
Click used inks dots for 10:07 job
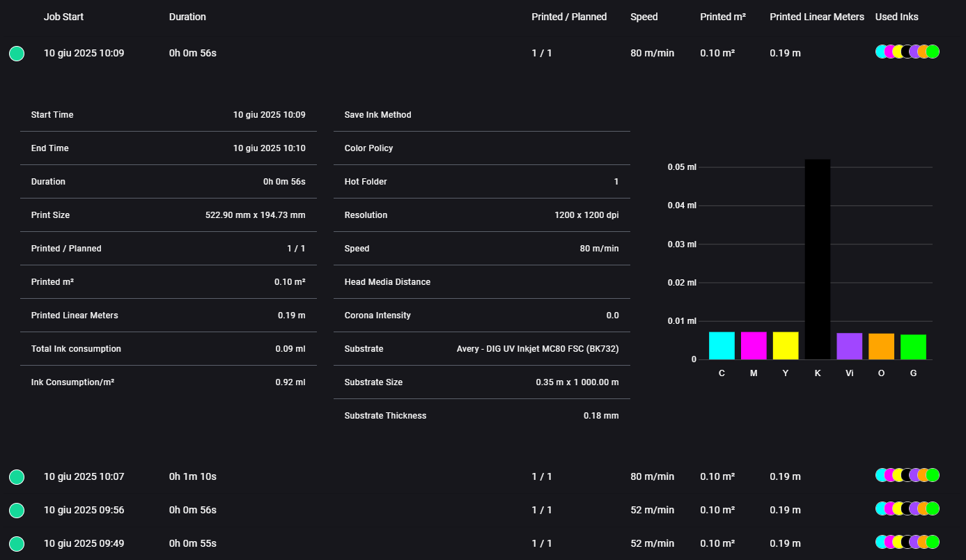tap(907, 475)
